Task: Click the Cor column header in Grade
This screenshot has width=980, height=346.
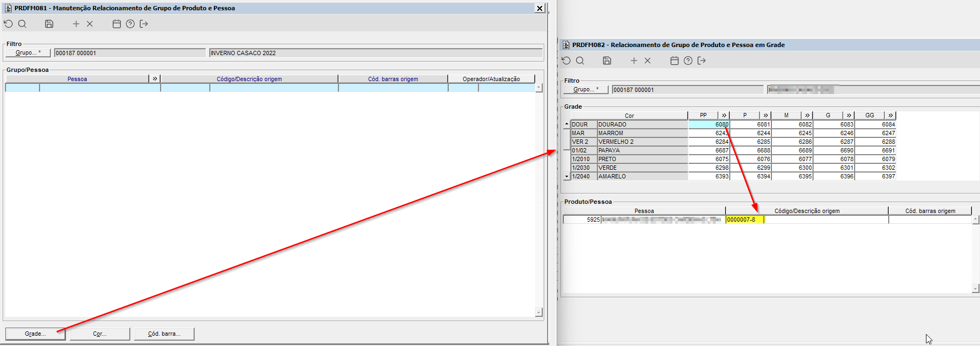Action: (x=629, y=116)
